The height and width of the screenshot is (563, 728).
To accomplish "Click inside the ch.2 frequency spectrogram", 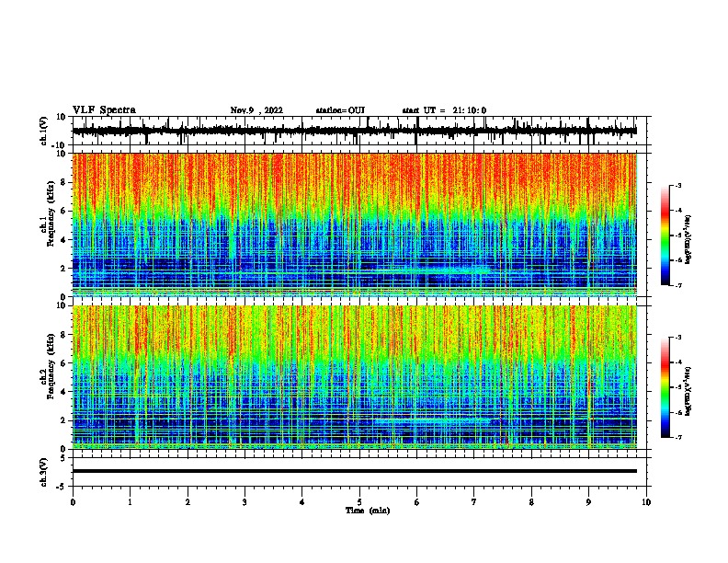I will pos(354,377).
